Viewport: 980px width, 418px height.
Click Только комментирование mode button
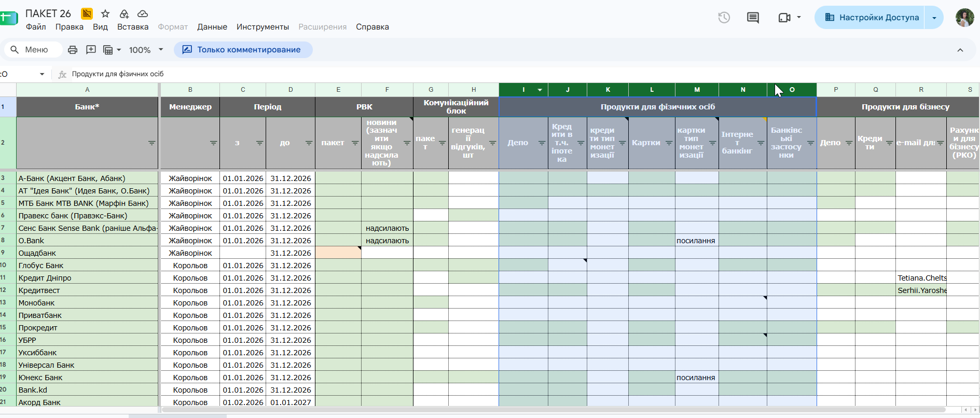tap(243, 50)
